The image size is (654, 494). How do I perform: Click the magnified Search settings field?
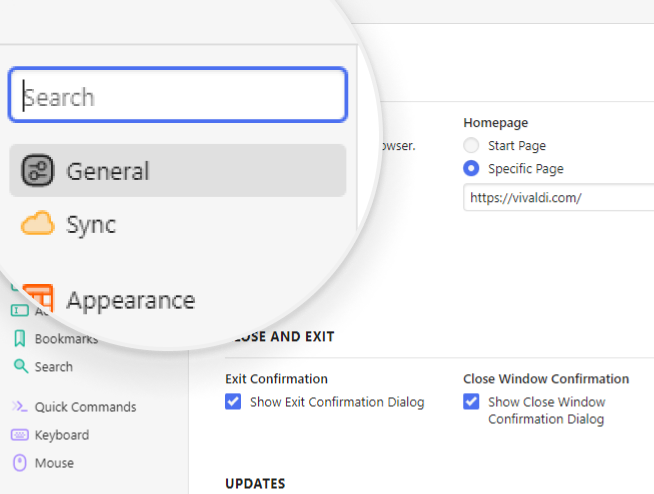(178, 95)
